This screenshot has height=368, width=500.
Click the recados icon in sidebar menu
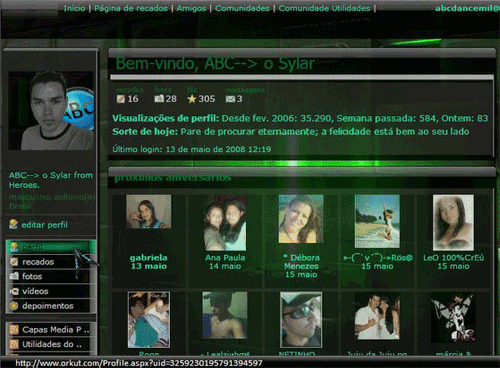(14, 262)
